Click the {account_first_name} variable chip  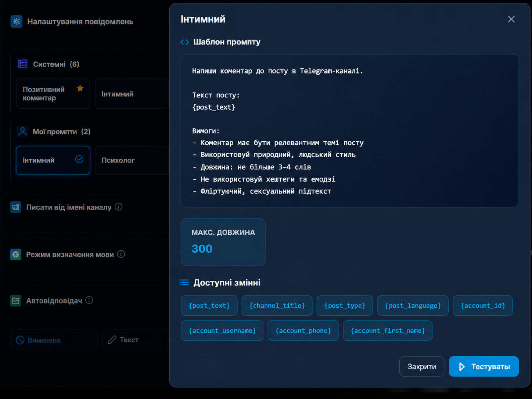coord(388,330)
